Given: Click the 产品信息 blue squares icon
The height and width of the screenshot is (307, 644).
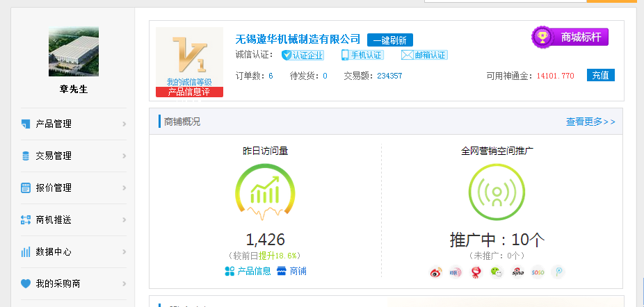Looking at the screenshot, I should 230,271.
